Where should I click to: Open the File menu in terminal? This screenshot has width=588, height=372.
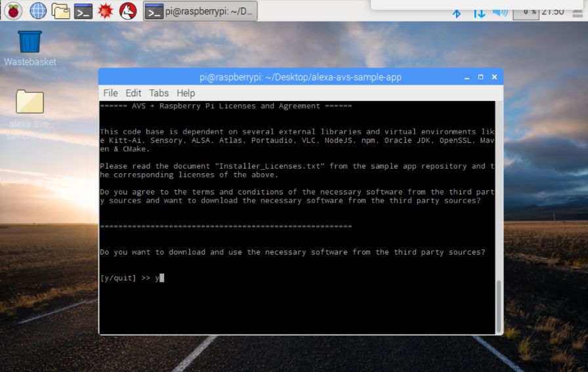111,93
